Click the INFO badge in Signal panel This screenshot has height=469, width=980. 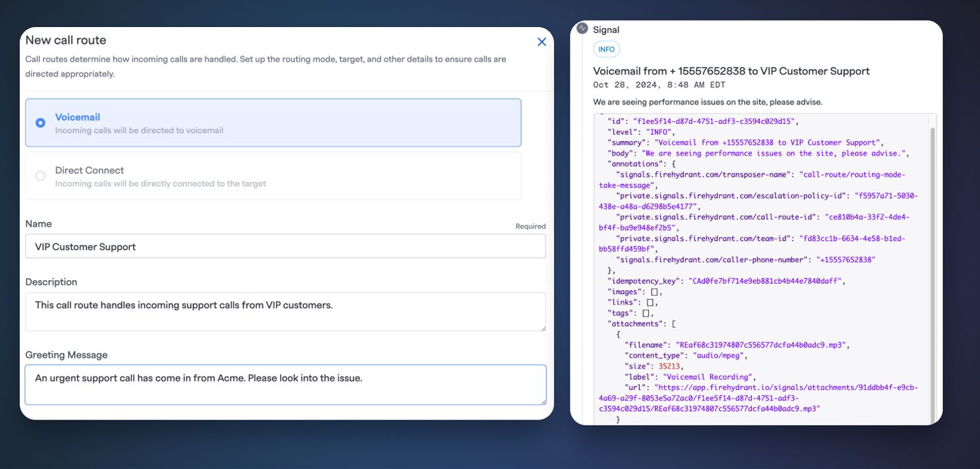(x=607, y=49)
